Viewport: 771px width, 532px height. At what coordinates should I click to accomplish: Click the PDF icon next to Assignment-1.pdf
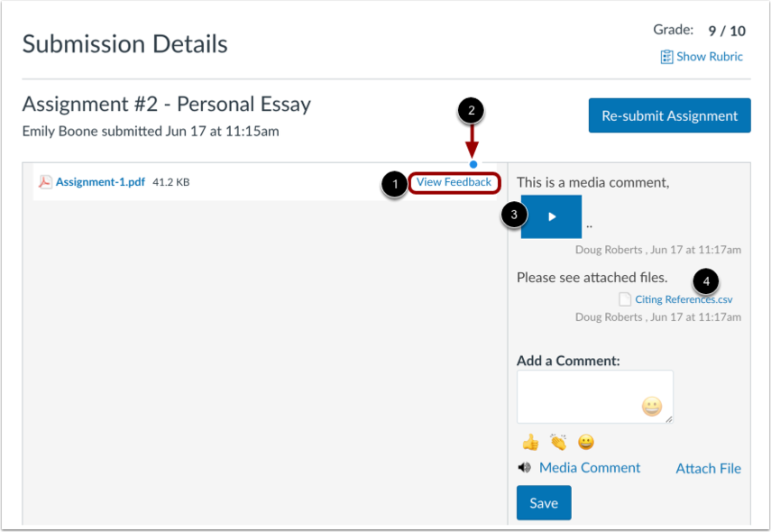[45, 182]
